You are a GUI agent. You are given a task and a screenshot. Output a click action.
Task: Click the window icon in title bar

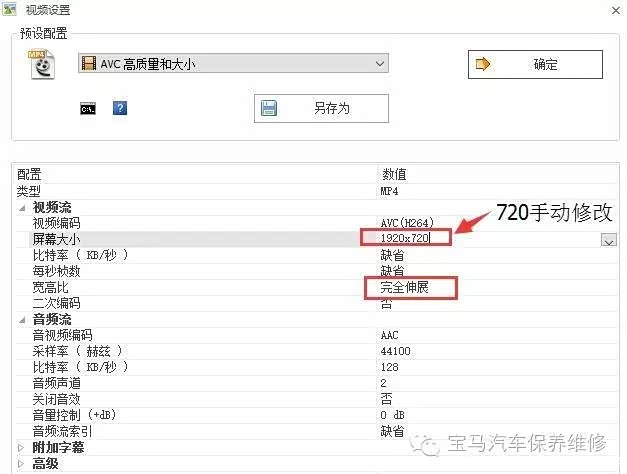point(9,9)
